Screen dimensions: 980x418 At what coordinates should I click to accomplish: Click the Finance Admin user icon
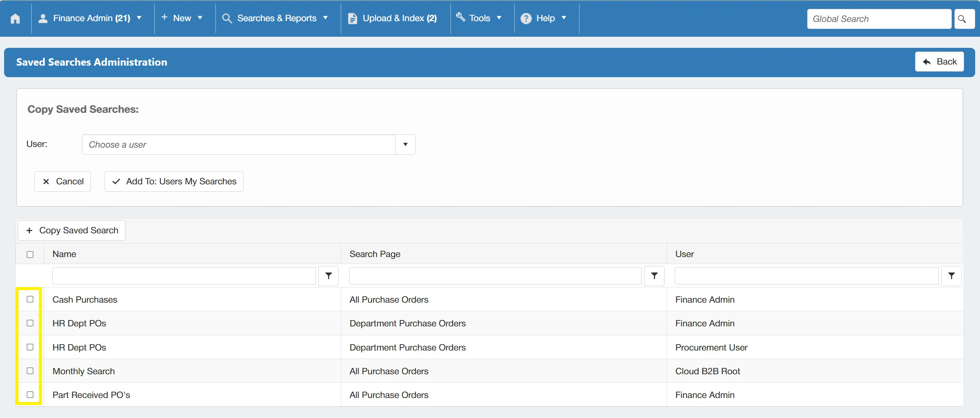tap(43, 18)
